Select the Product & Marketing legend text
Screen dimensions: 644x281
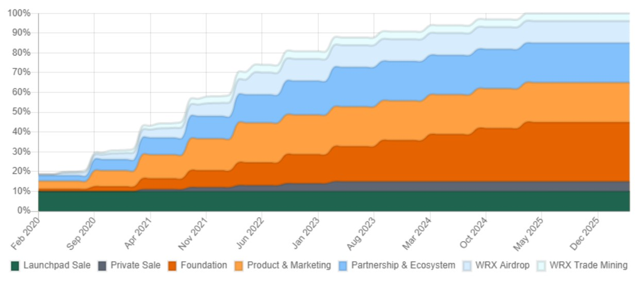[x=289, y=265]
